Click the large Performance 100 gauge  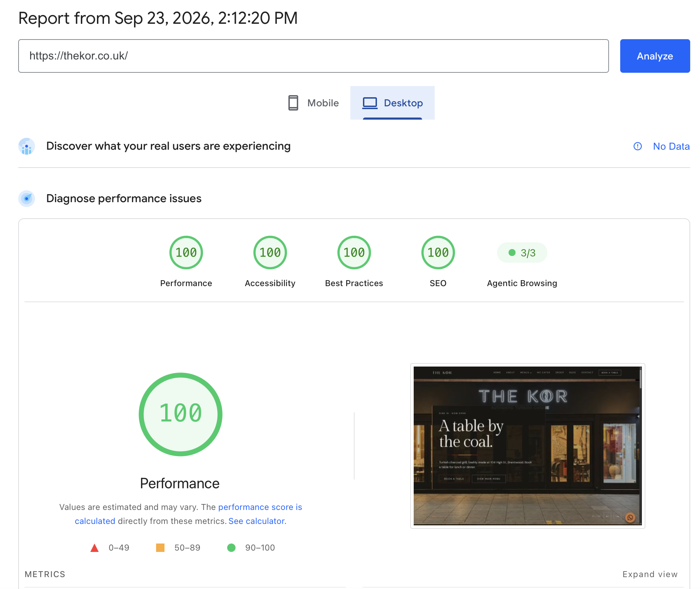(181, 414)
